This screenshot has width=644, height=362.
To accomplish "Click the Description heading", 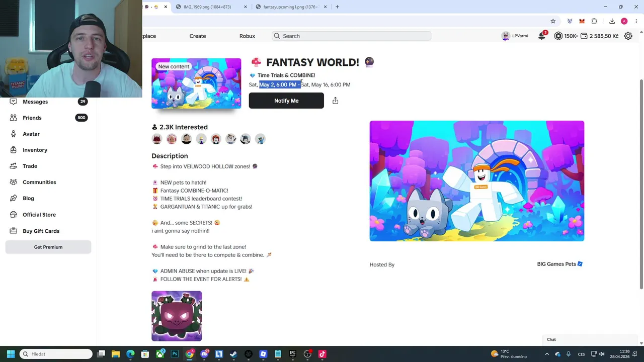I will [170, 156].
